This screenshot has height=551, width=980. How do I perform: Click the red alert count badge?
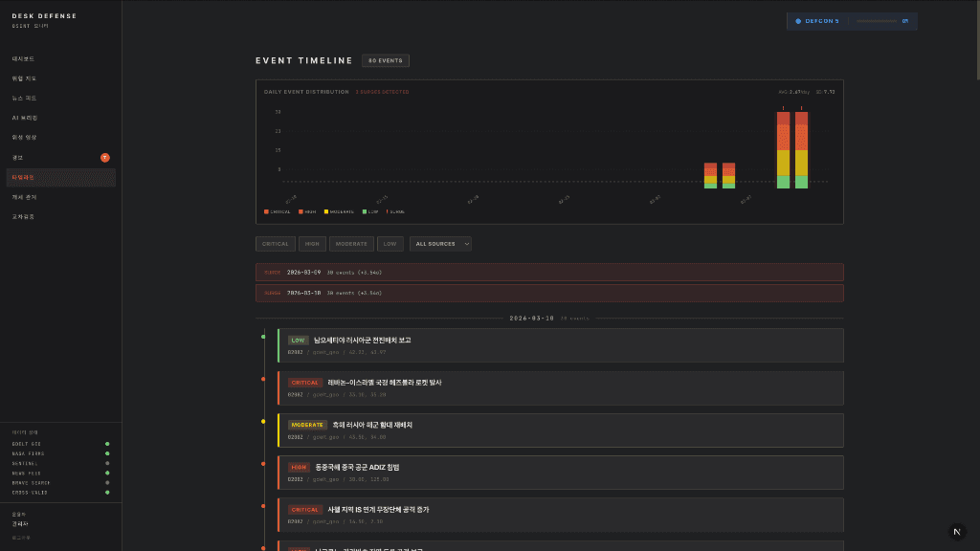pos(105,157)
